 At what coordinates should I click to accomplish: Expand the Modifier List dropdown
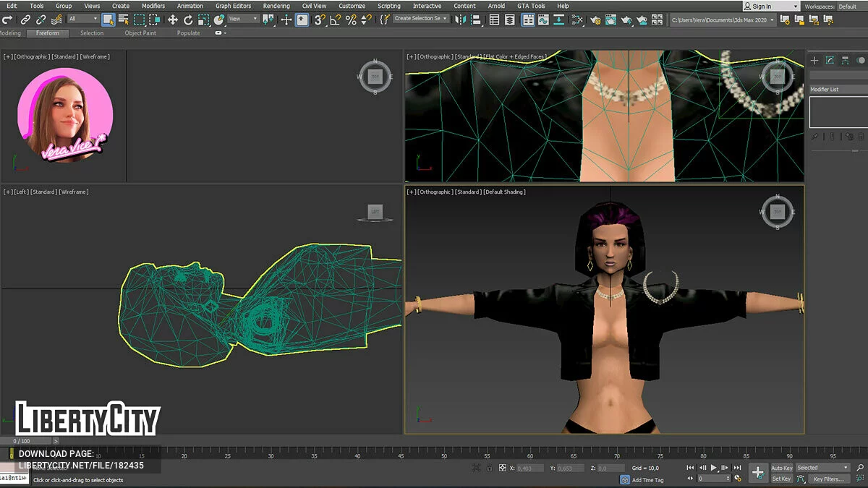tap(837, 90)
